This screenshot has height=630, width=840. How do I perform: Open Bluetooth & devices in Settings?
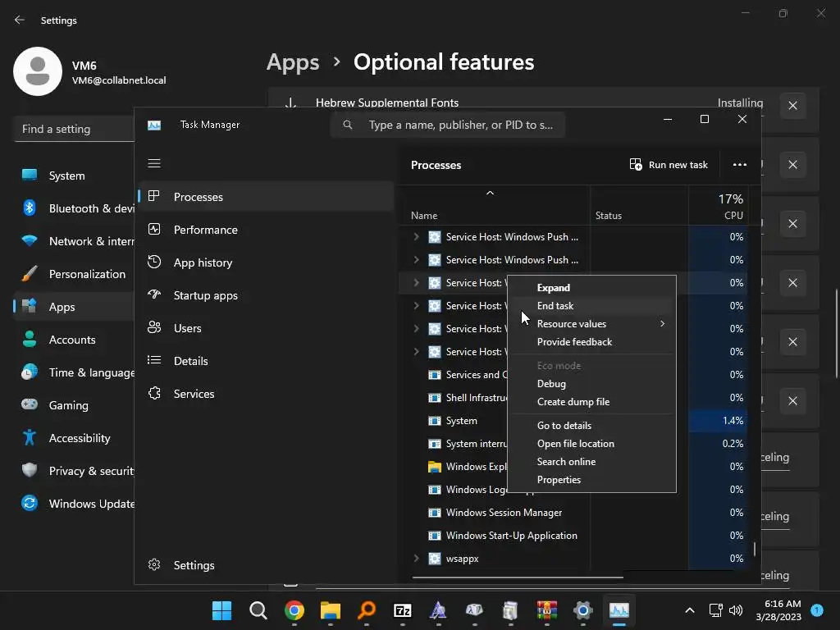click(74, 208)
